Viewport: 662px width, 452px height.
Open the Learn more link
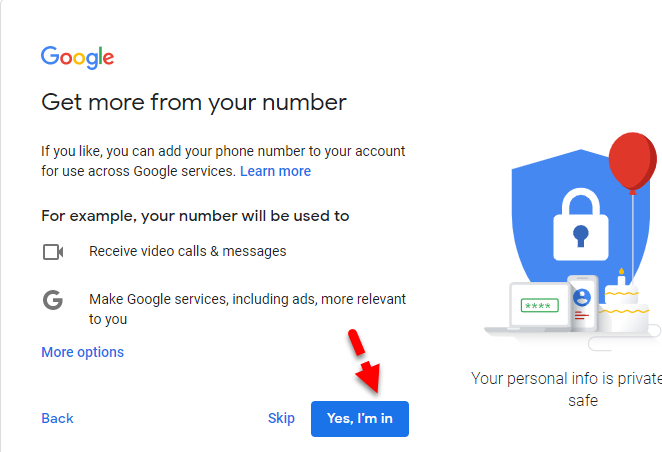pos(275,171)
